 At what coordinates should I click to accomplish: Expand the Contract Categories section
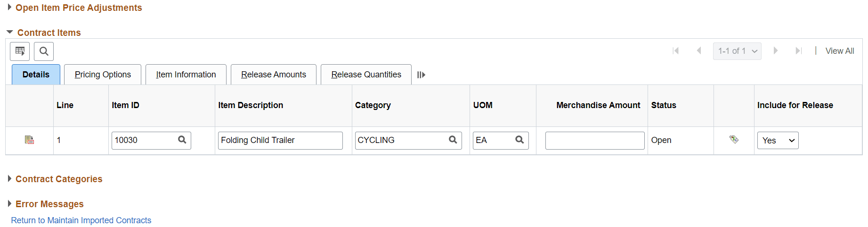pyautogui.click(x=9, y=179)
